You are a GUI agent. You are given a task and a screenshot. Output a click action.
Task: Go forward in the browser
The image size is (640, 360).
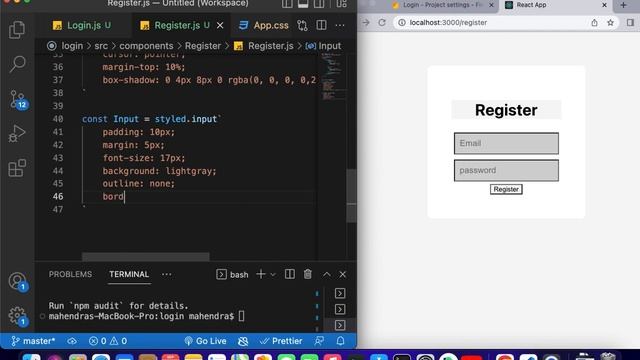click(366, 22)
